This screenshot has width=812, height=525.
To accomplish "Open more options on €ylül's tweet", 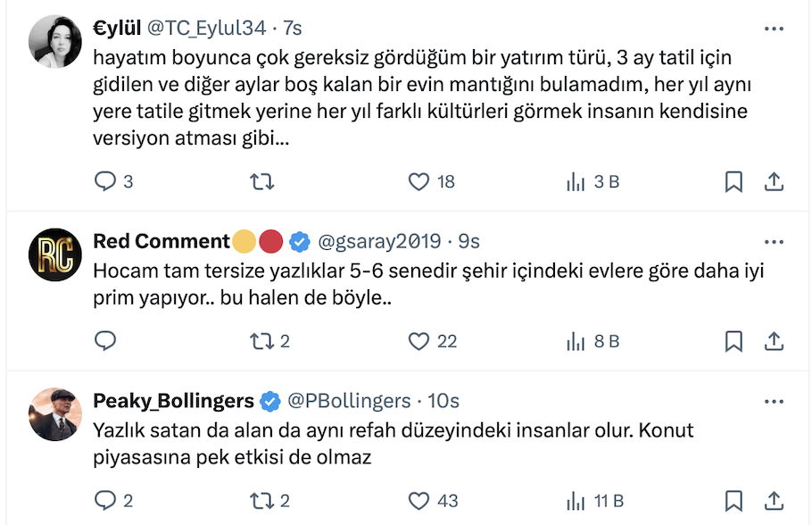I will tap(774, 29).
